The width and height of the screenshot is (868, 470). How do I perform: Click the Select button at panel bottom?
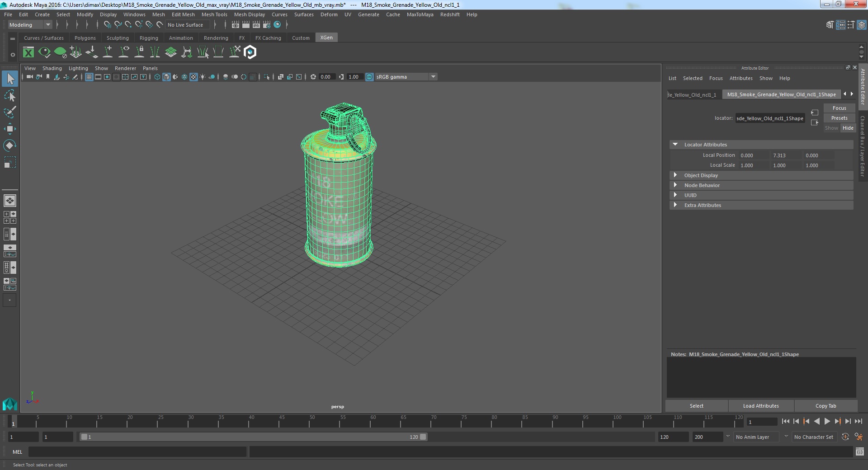click(696, 406)
